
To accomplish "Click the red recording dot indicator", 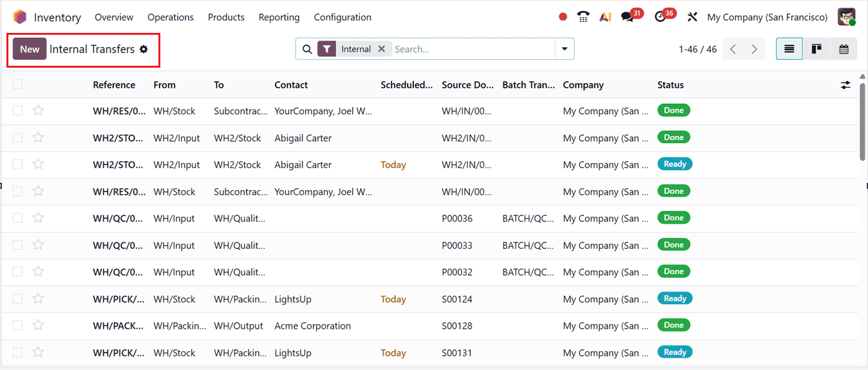I will (x=563, y=17).
